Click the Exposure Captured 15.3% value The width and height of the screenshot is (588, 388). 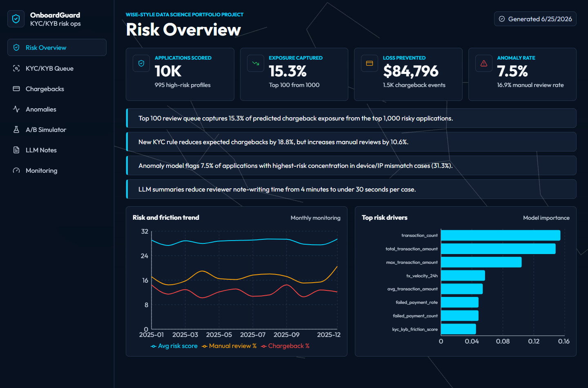tap(288, 71)
